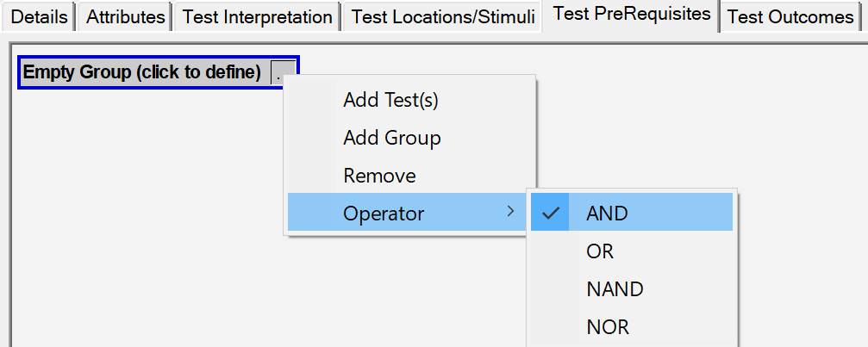Image resolution: width=868 pixels, height=347 pixels.
Task: Switch to the Details tab
Action: [39, 17]
